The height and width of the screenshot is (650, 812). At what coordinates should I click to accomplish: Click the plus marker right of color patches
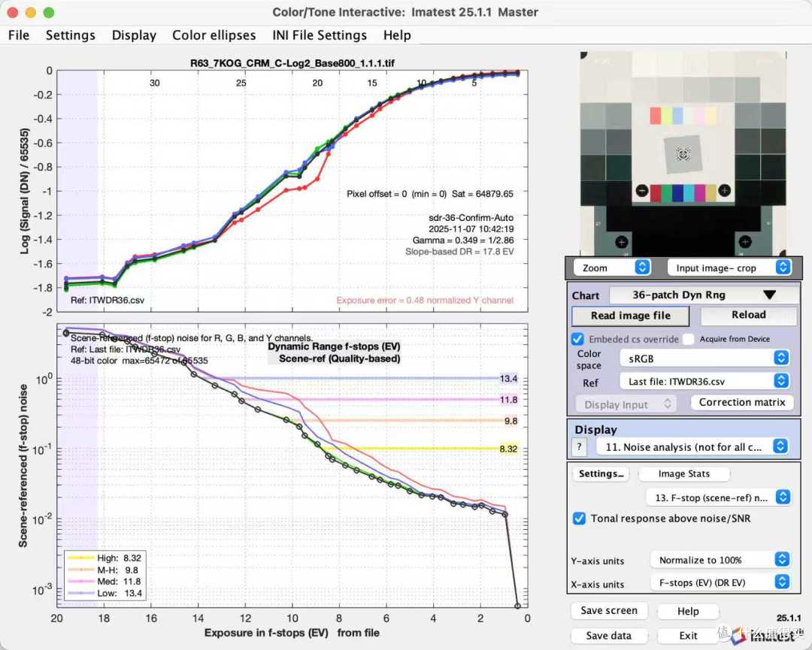tap(725, 190)
